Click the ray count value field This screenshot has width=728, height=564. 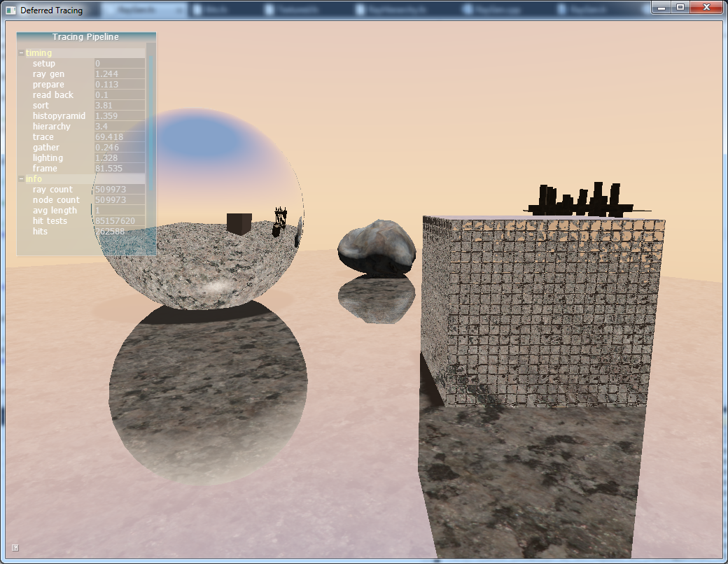click(119, 190)
